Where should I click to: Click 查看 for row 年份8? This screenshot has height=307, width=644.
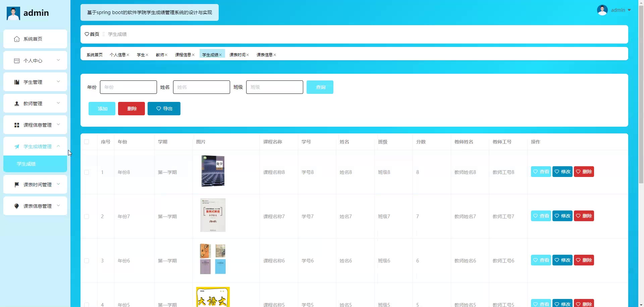point(541,172)
